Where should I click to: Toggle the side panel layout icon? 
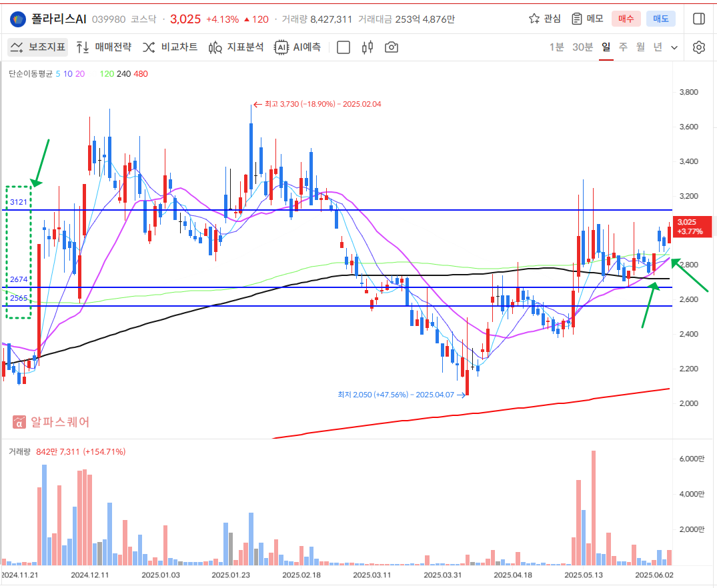click(x=699, y=19)
